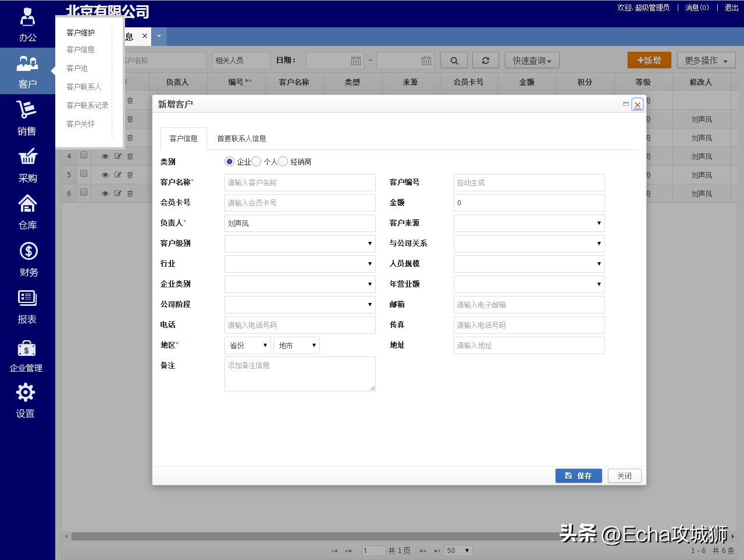Viewport: 744px width, 560px height.
Task: Open the page size 50 dropdown at bottom
Action: (458, 550)
